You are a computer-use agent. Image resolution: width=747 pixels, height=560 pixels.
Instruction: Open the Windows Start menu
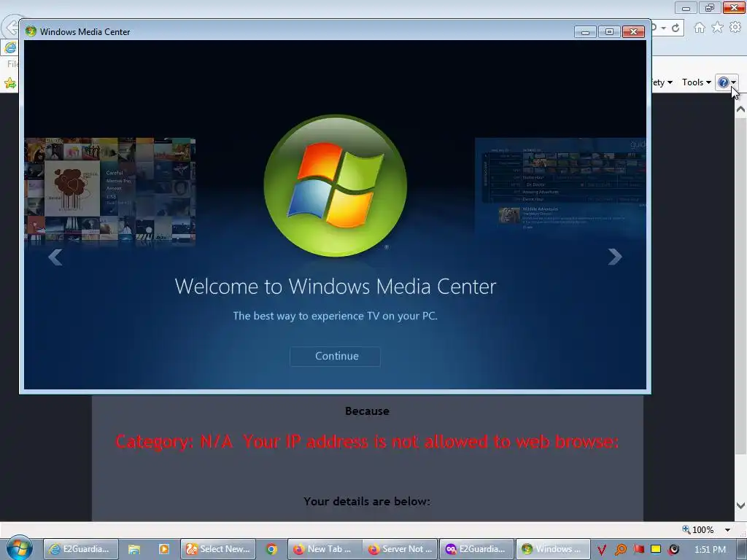19,548
